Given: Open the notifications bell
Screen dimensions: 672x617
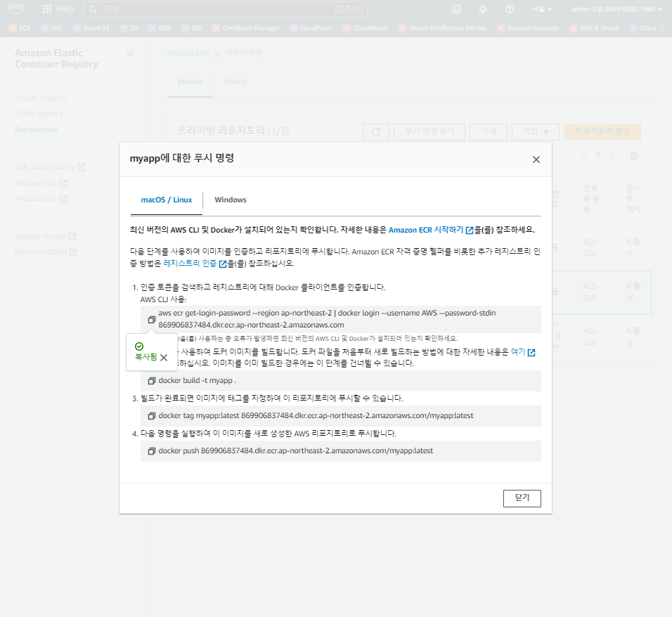Looking at the screenshot, I should pyautogui.click(x=483, y=9).
